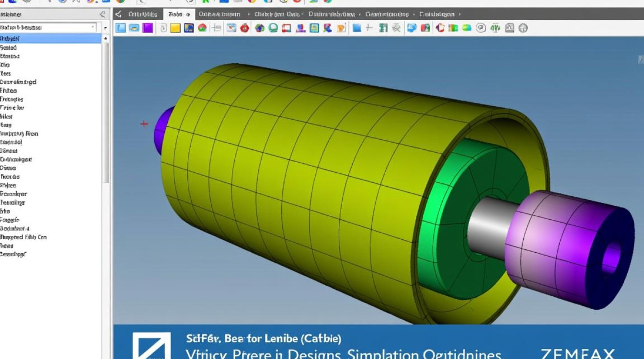
Task: Click the green ring toolbar icon
Action: point(273,28)
